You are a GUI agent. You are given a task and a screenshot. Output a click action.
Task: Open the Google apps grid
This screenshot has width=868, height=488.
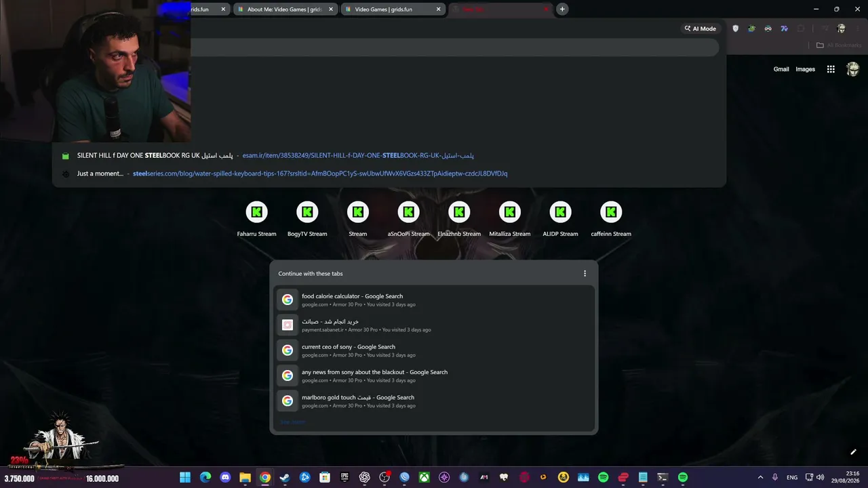tap(831, 69)
